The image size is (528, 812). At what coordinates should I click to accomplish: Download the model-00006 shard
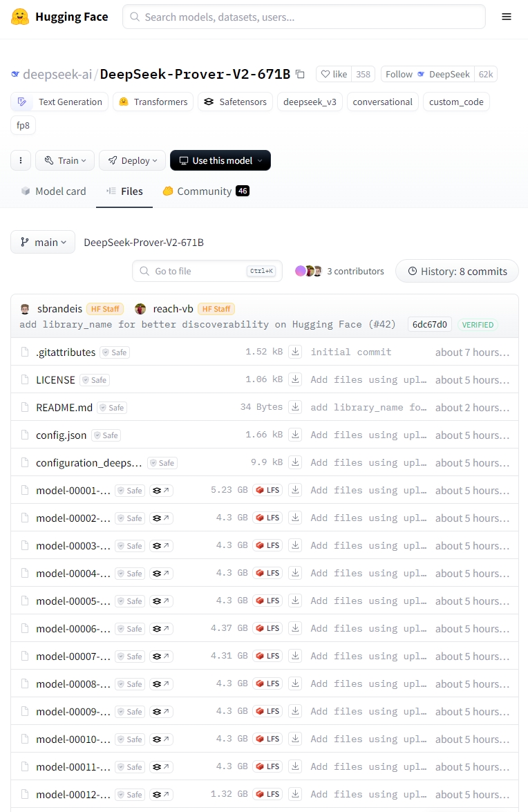pos(295,628)
